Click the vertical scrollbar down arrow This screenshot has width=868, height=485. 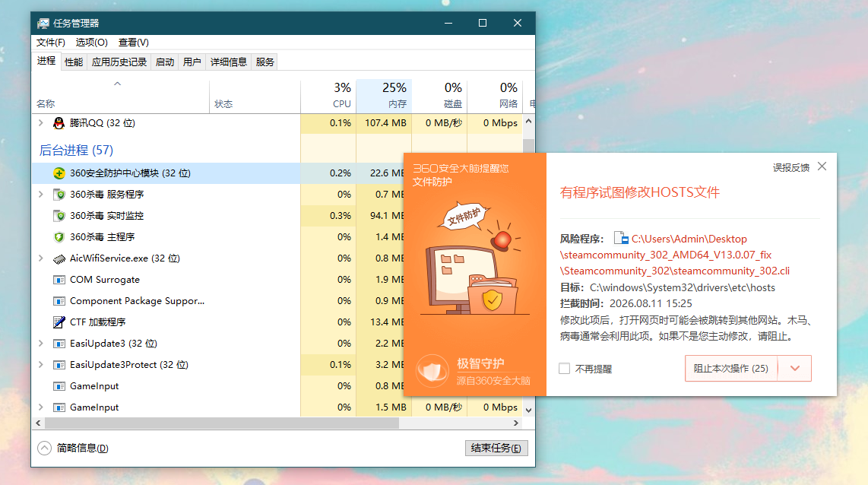click(529, 411)
